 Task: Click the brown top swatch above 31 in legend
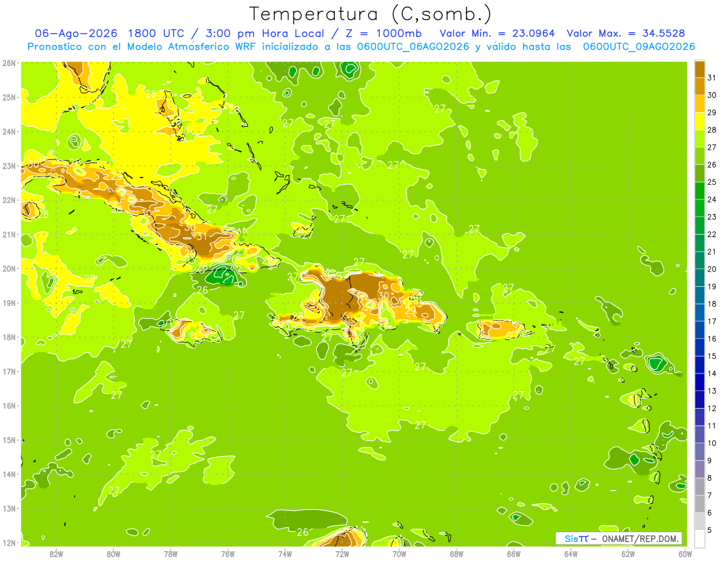pyautogui.click(x=699, y=69)
